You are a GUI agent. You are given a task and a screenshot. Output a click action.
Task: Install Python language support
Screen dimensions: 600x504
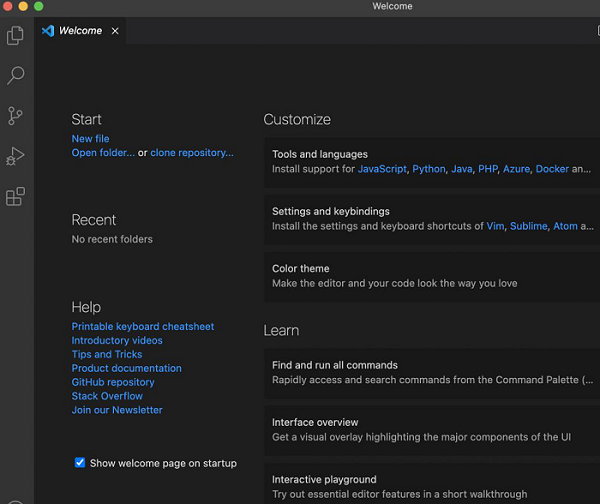(428, 169)
